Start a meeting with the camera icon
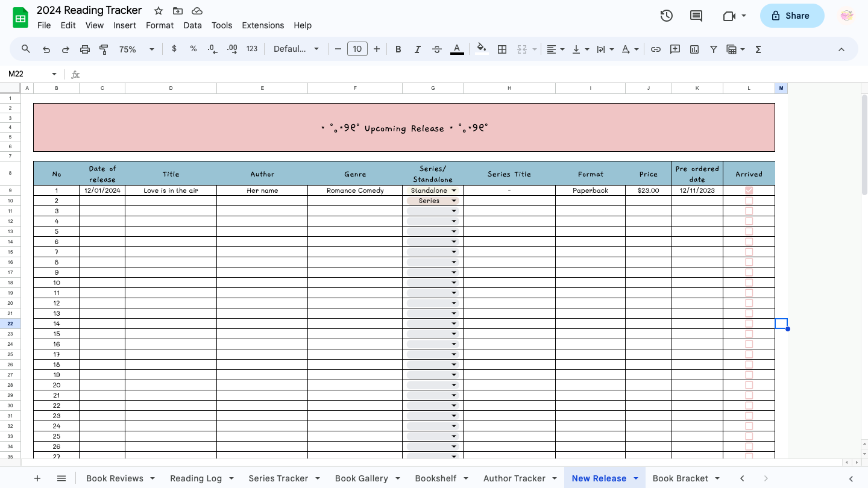This screenshot has height=488, width=868. 729,16
